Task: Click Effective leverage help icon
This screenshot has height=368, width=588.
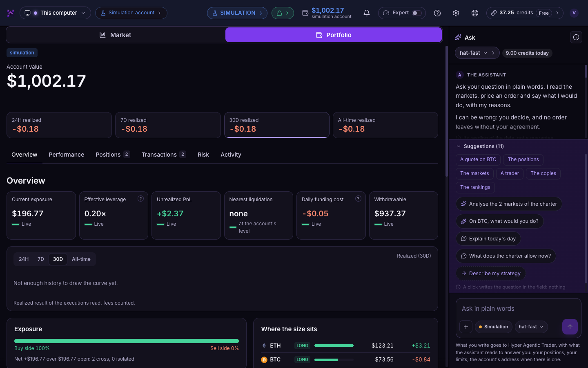Action: click(x=140, y=199)
